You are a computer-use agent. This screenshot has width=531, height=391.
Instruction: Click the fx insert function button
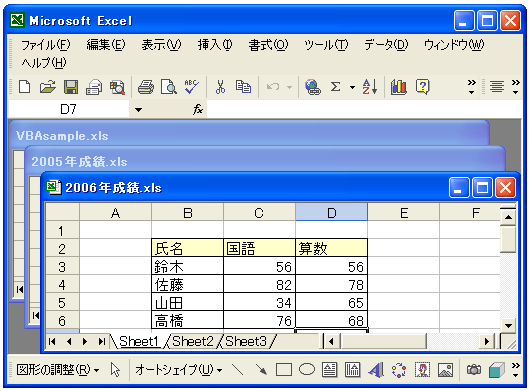(x=198, y=109)
